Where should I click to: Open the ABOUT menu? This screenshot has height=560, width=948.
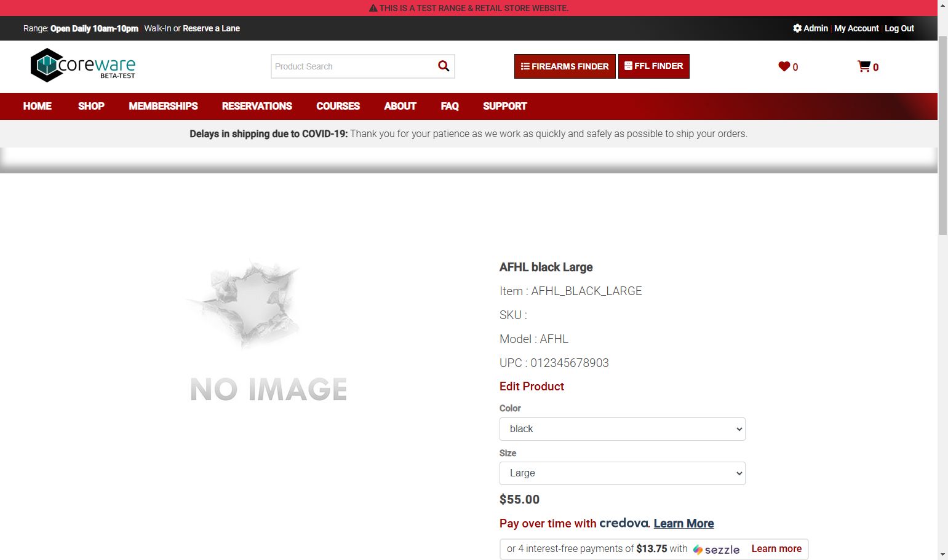pos(400,106)
